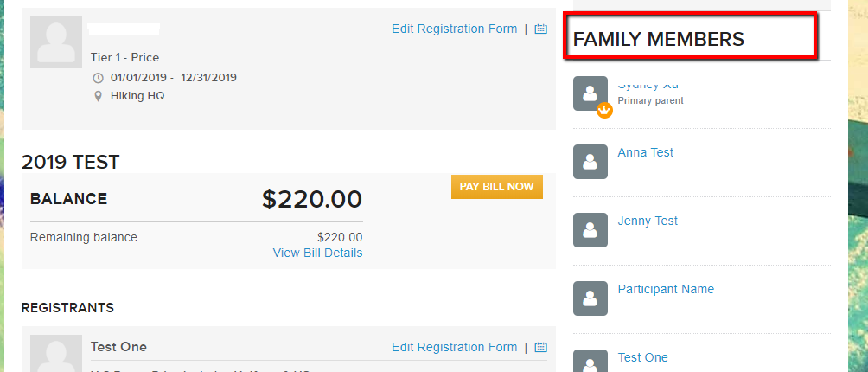Open Jenny Test family member link
The height and width of the screenshot is (372, 868).
click(648, 221)
